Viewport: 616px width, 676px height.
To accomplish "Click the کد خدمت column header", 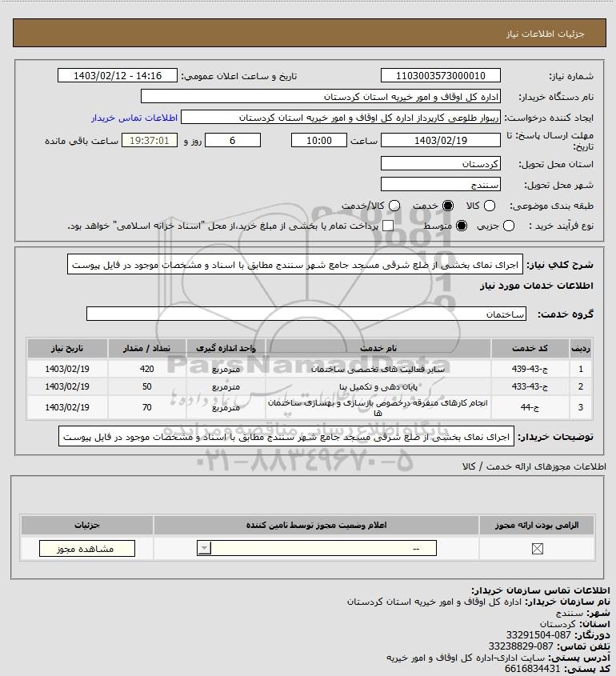I will tap(530, 348).
